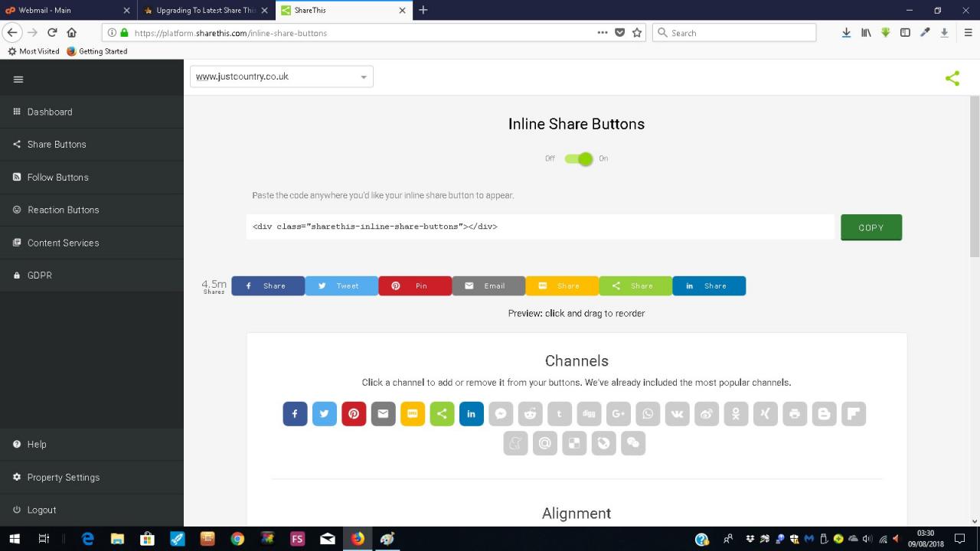Click the Facebook Share preview button
The width and height of the screenshot is (980, 551).
tap(268, 285)
